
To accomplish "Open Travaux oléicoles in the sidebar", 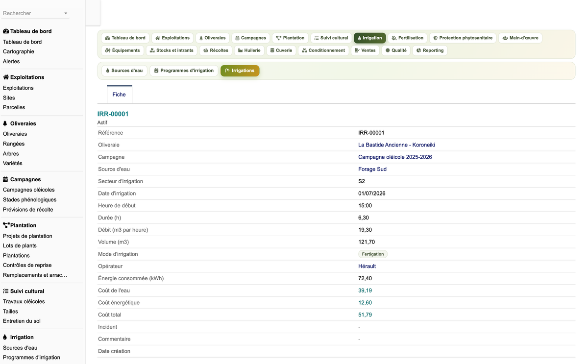I will (x=24, y=301).
